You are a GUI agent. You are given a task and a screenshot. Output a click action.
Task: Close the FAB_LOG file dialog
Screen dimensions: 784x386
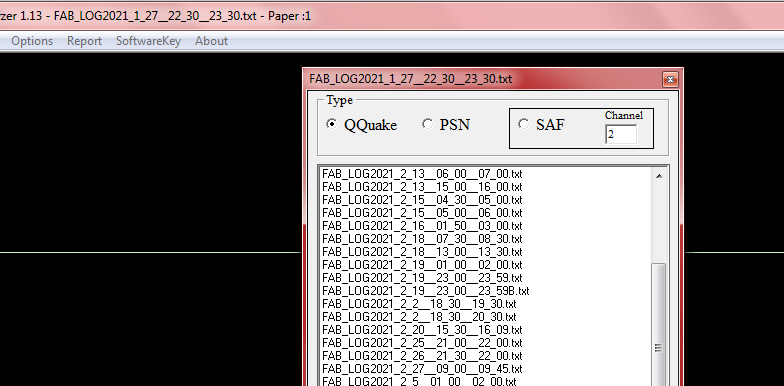[670, 80]
